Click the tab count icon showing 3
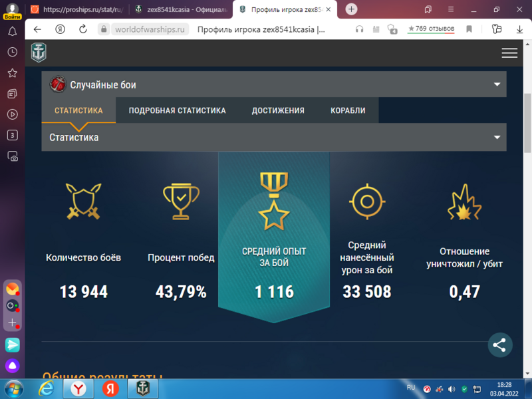This screenshot has width=532, height=399. click(13, 136)
